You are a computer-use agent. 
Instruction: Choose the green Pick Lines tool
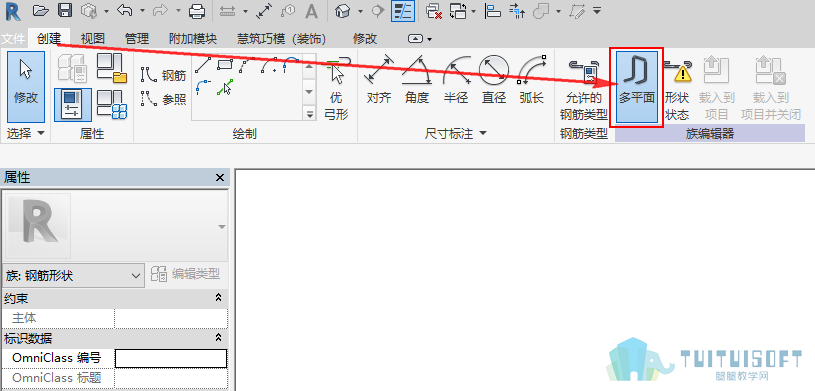(225, 87)
